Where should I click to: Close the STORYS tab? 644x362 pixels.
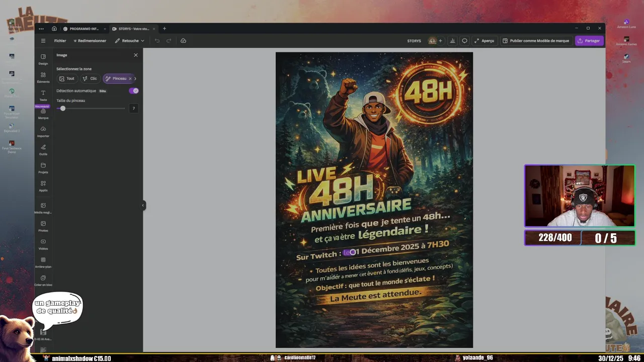pyautogui.click(x=154, y=29)
